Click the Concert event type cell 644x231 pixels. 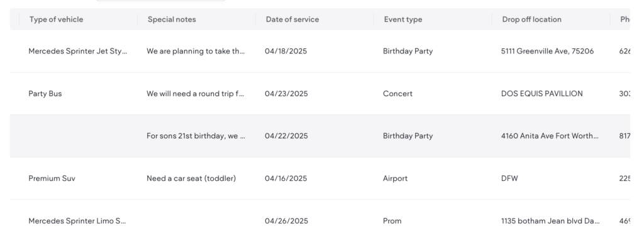(x=397, y=94)
